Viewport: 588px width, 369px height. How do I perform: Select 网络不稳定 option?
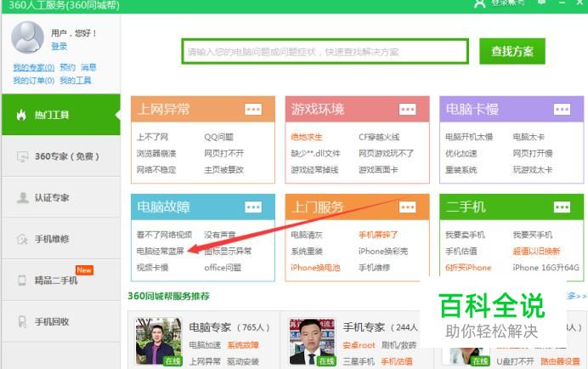coord(156,170)
